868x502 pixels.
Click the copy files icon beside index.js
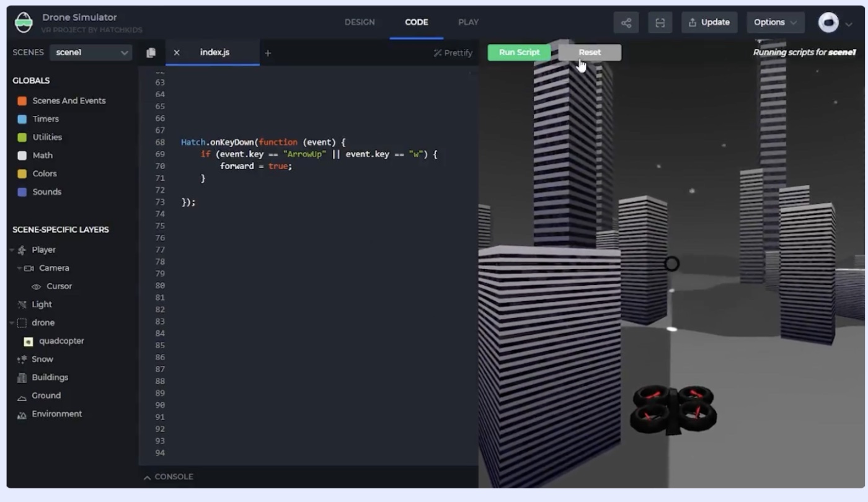[x=151, y=53]
